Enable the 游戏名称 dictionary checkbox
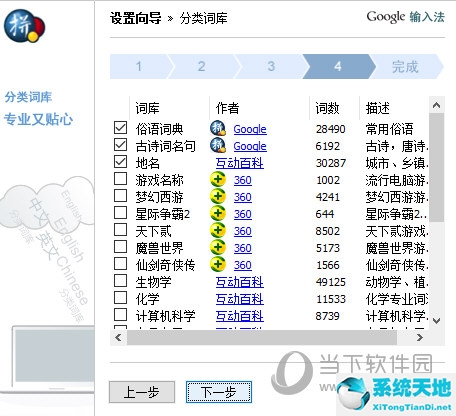 pos(120,178)
